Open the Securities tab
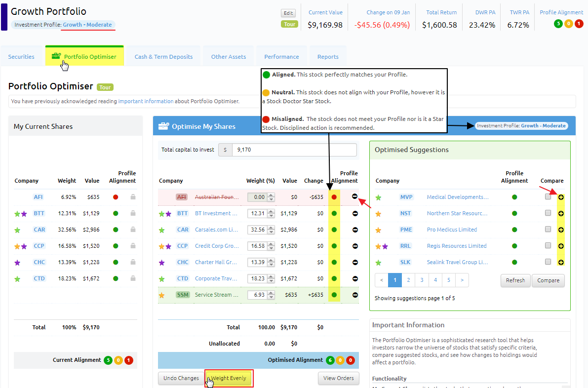Screen dimensions: 588x388 21,57
